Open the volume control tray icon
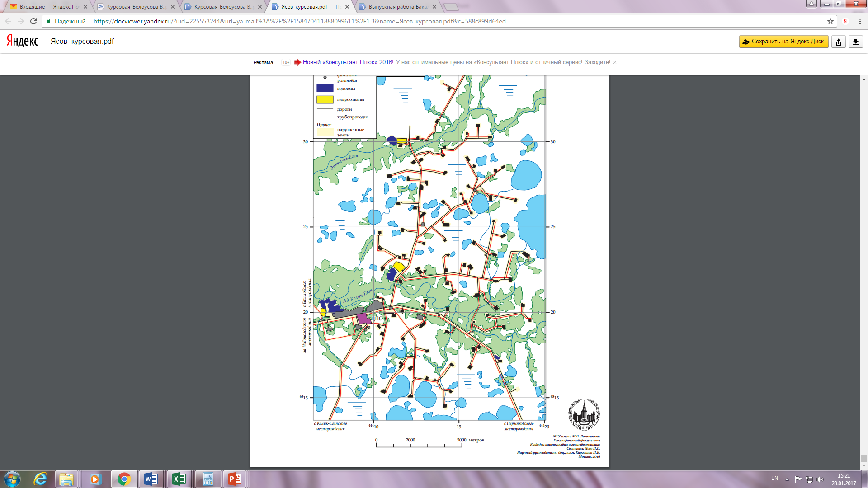 [820, 479]
